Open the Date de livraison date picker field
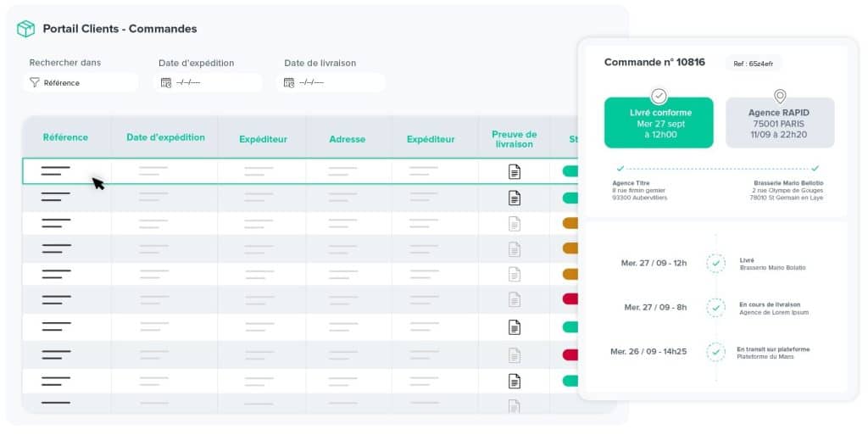The image size is (868, 435). point(334,83)
